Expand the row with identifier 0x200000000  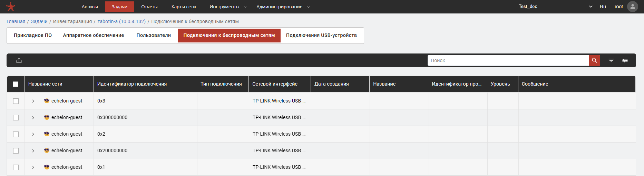[x=33, y=151]
